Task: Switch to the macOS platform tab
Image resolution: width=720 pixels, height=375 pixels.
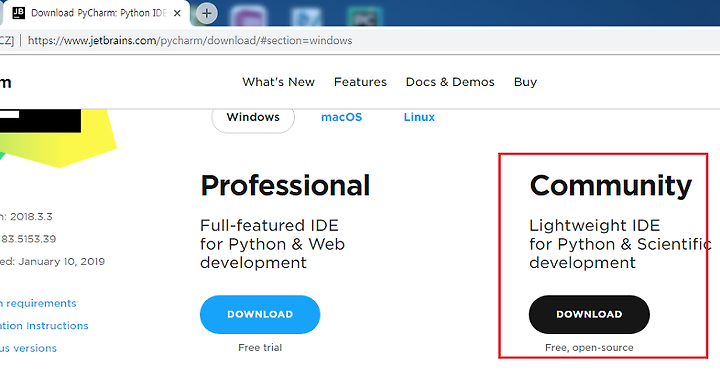Action: tap(341, 118)
